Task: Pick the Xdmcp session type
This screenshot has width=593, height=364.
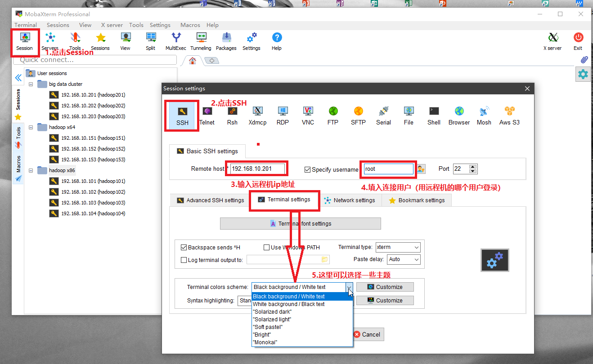Action: [257, 116]
